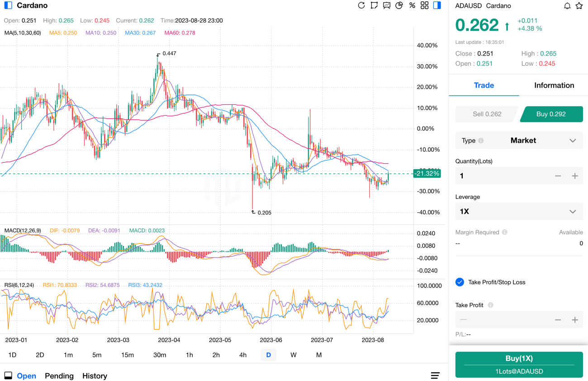Viewport: 588px width, 381px height.
Task: Select the drawing tools icon
Action: (374, 5)
